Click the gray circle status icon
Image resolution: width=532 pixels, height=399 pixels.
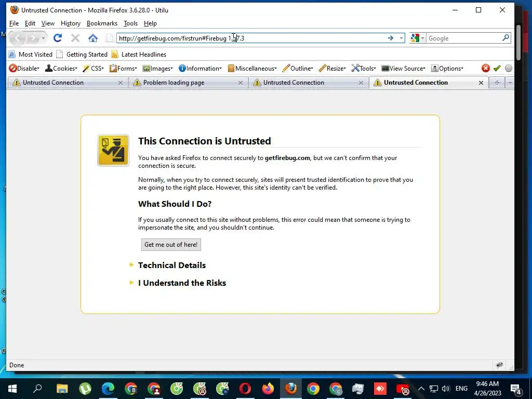[508, 68]
